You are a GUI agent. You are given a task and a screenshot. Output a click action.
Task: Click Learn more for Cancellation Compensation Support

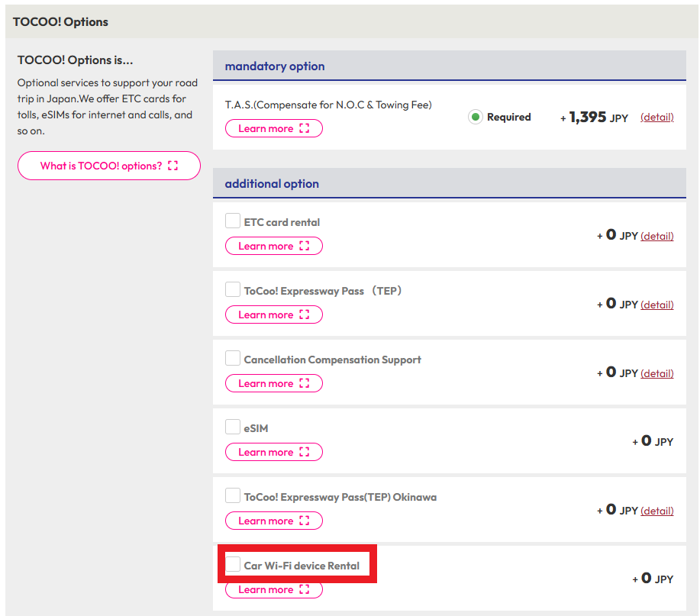(x=273, y=383)
